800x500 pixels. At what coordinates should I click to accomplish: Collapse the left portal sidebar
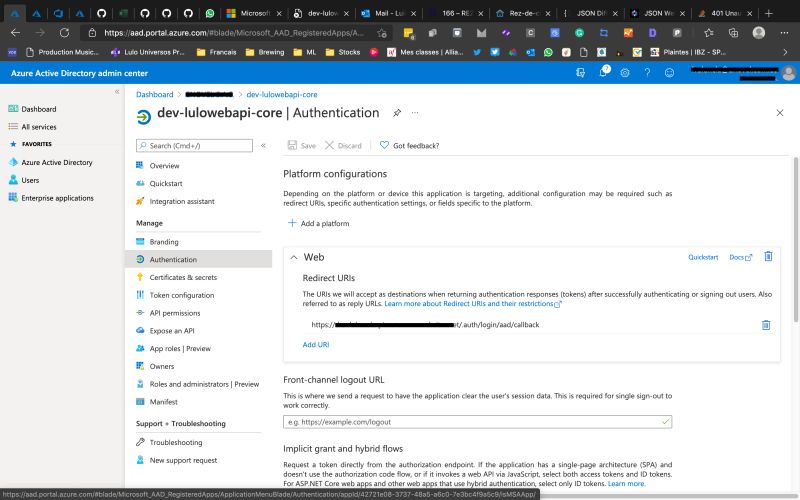point(117,92)
